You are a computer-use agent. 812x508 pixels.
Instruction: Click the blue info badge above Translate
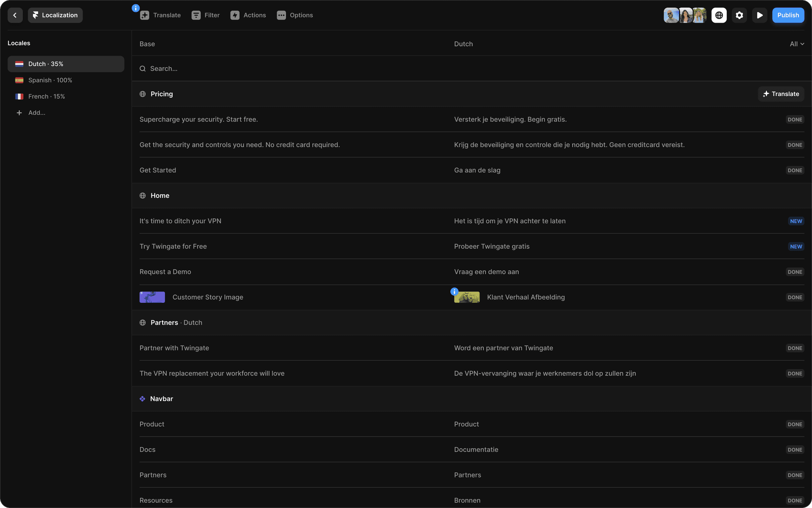tap(136, 8)
